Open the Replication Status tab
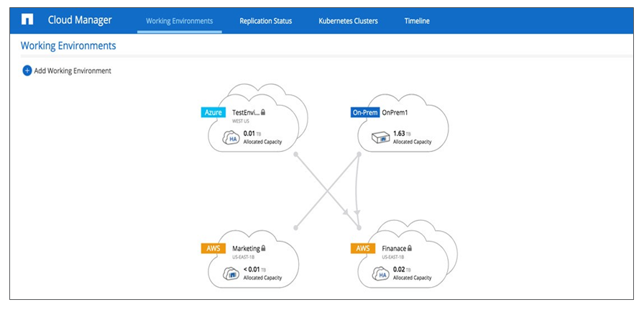 [266, 21]
